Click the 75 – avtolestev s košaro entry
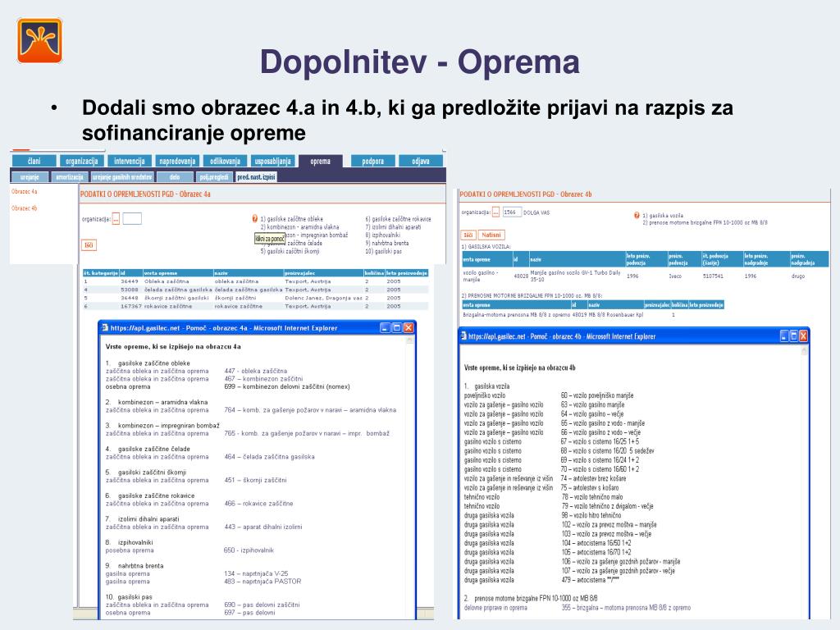Screen dimensions: 840x630 (x=589, y=487)
